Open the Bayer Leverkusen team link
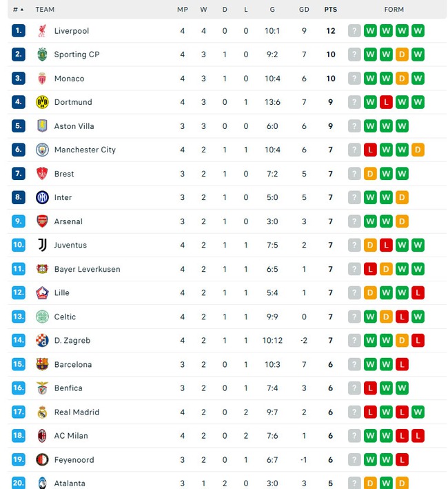The width and height of the screenshot is (448, 489). [87, 269]
